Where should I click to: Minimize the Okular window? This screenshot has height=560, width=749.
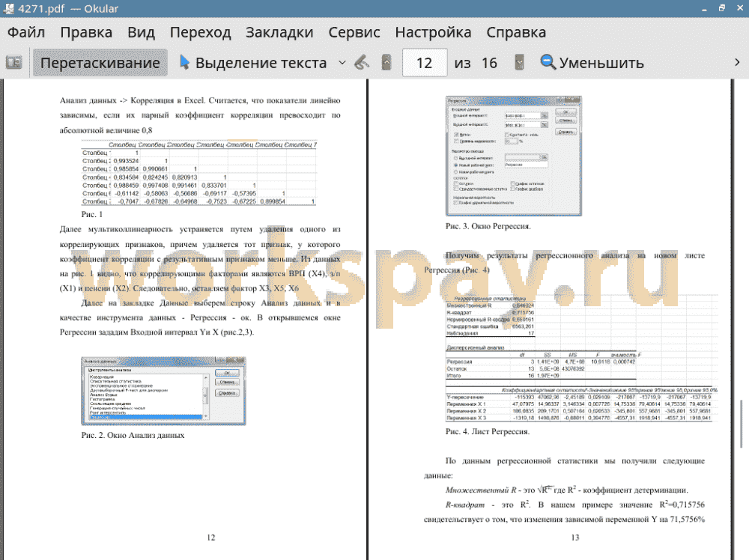coord(704,8)
